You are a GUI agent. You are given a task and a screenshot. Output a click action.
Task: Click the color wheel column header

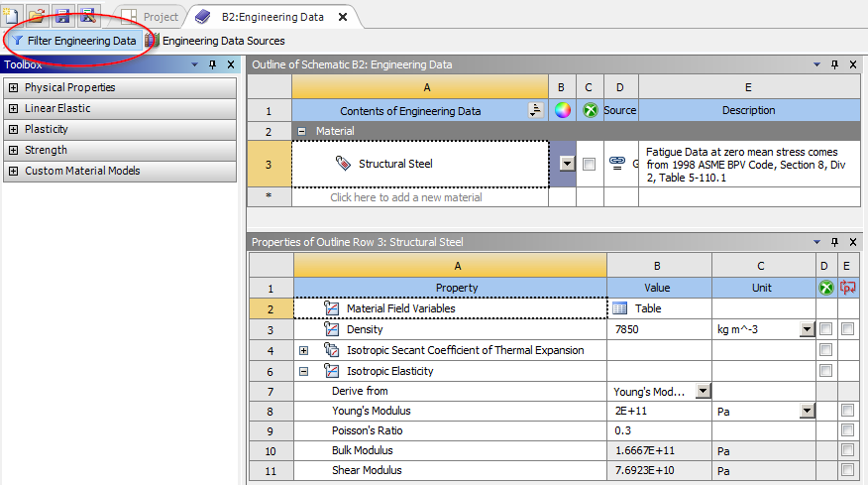click(562, 110)
